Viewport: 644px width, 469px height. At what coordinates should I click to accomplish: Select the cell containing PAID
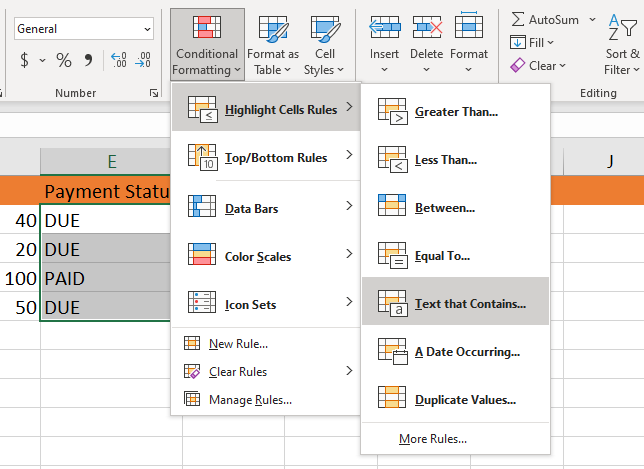tap(100, 278)
